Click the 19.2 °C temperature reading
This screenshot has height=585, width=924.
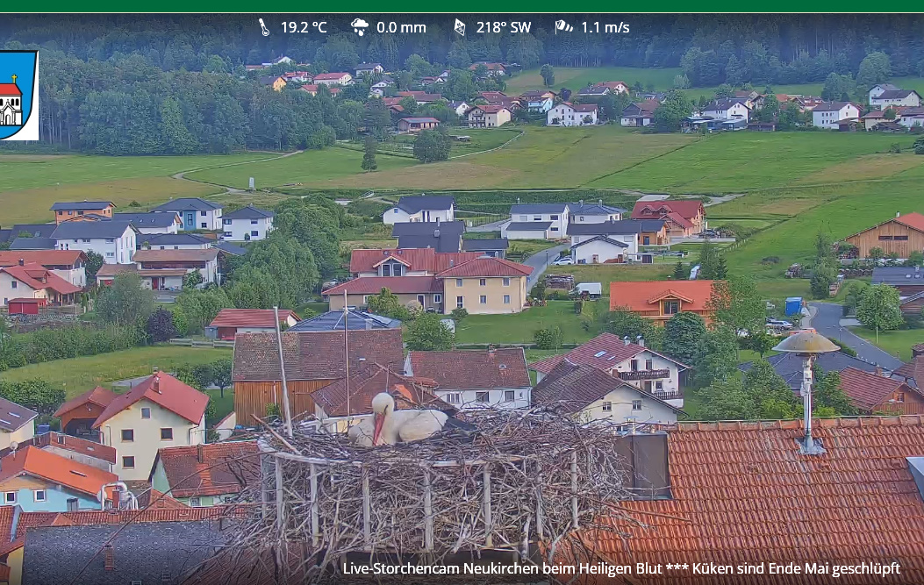click(304, 28)
